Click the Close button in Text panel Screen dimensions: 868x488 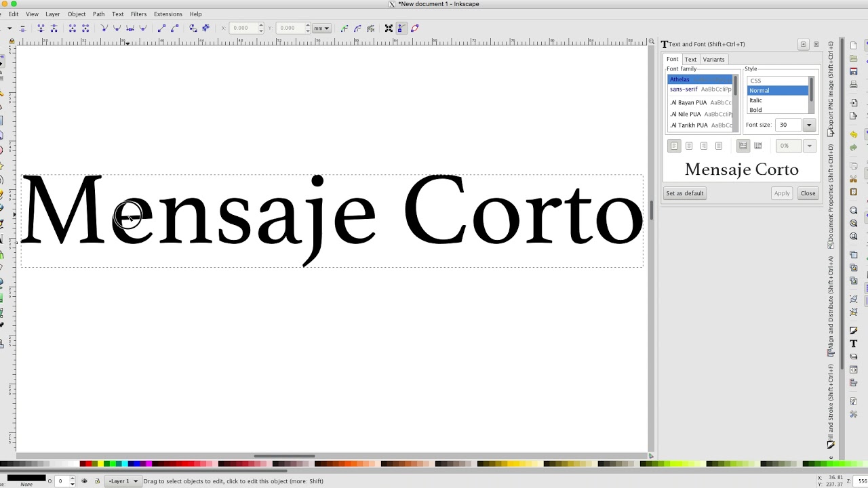(x=808, y=193)
